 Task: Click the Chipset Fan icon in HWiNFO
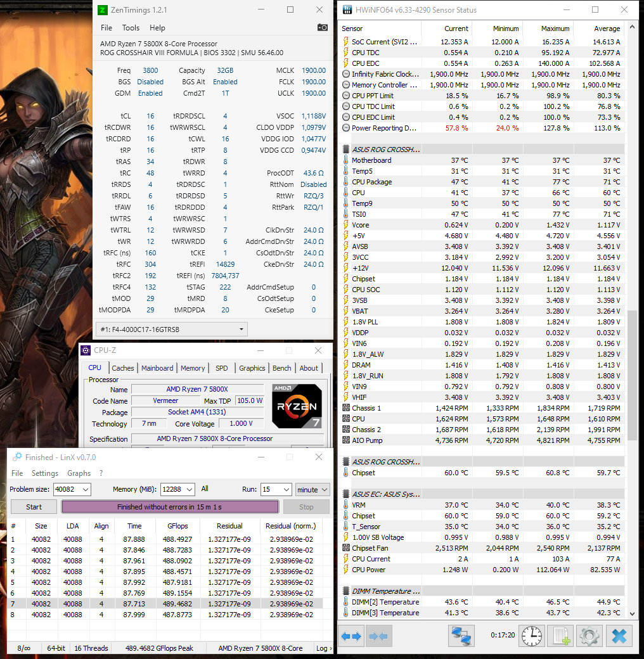pyautogui.click(x=346, y=547)
